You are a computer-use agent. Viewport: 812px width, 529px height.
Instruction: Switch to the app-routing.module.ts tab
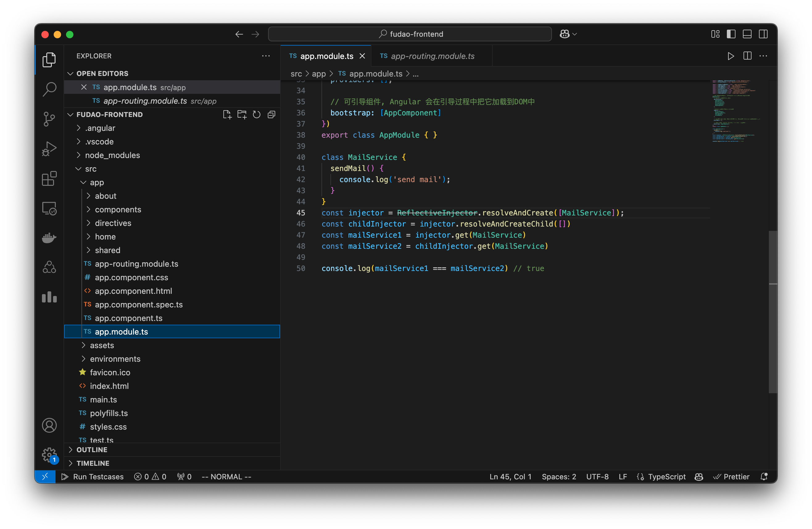tap(432, 56)
